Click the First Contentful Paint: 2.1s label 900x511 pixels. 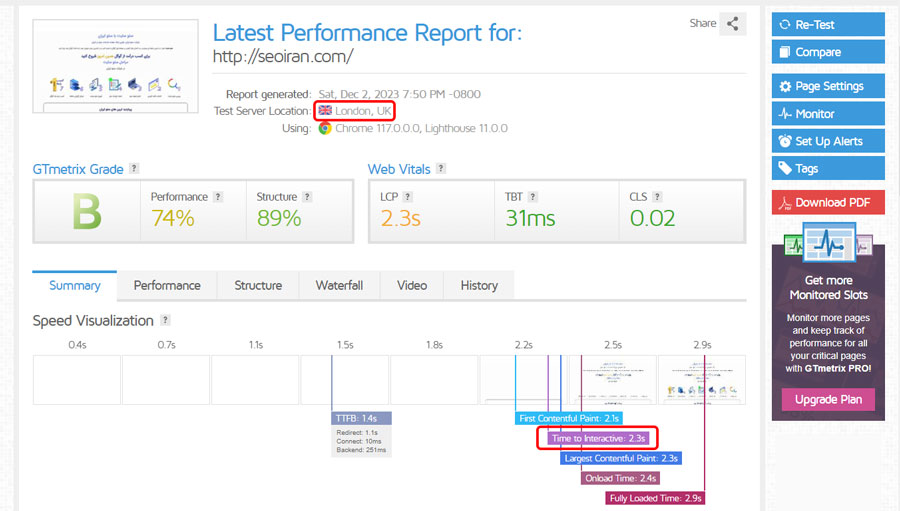569,419
